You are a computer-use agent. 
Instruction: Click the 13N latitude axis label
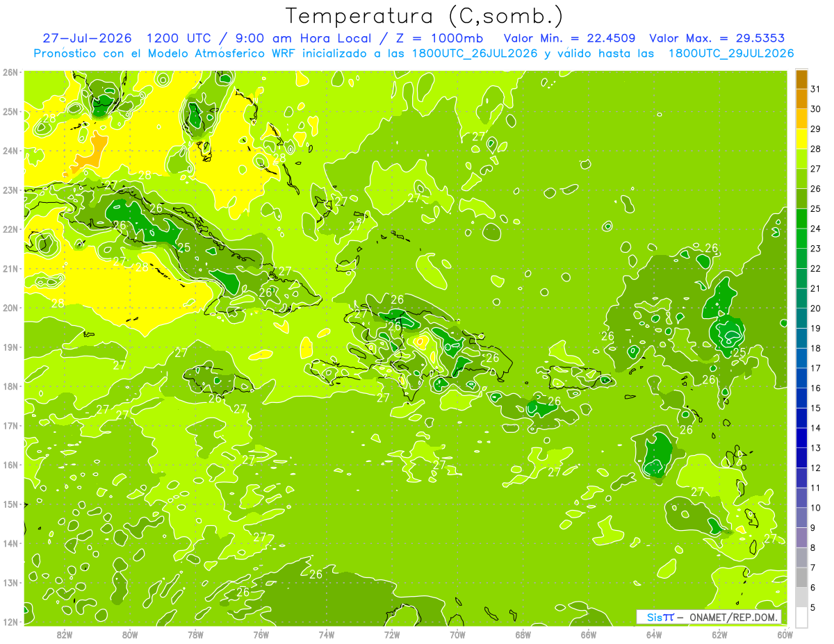click(10, 583)
